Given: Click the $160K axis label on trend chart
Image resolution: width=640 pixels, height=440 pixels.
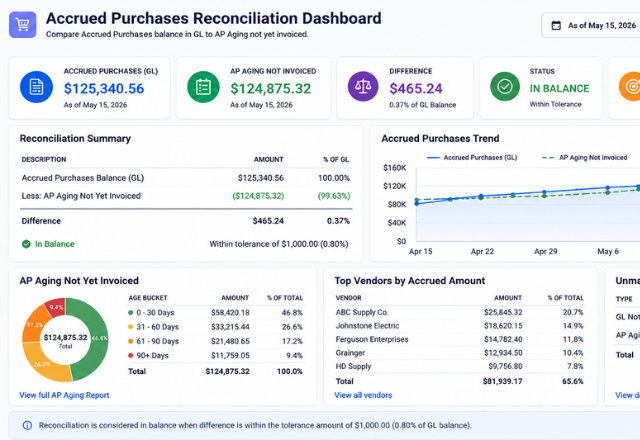Looking at the screenshot, I should [x=395, y=168].
